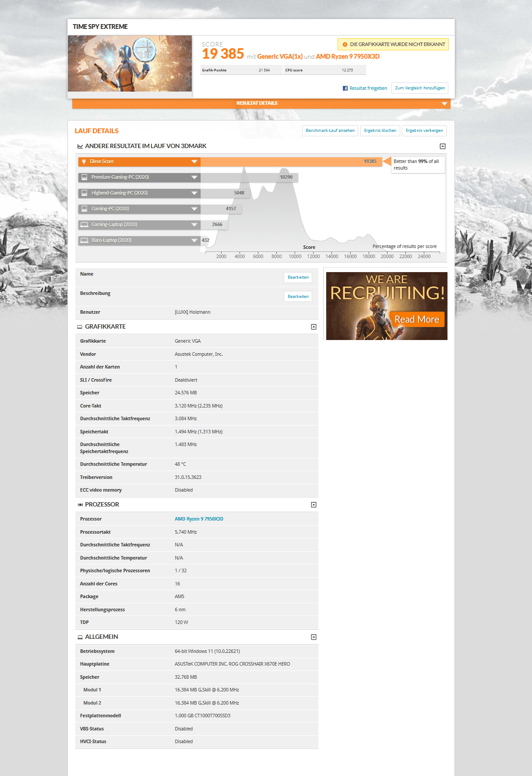Collapse the GRAFIKKARTE section
The height and width of the screenshot is (776, 532).
point(314,327)
